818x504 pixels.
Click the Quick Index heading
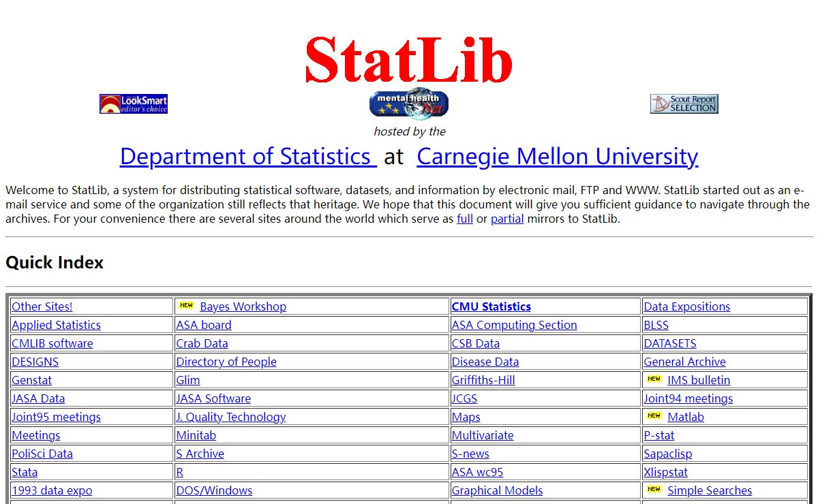[55, 263]
